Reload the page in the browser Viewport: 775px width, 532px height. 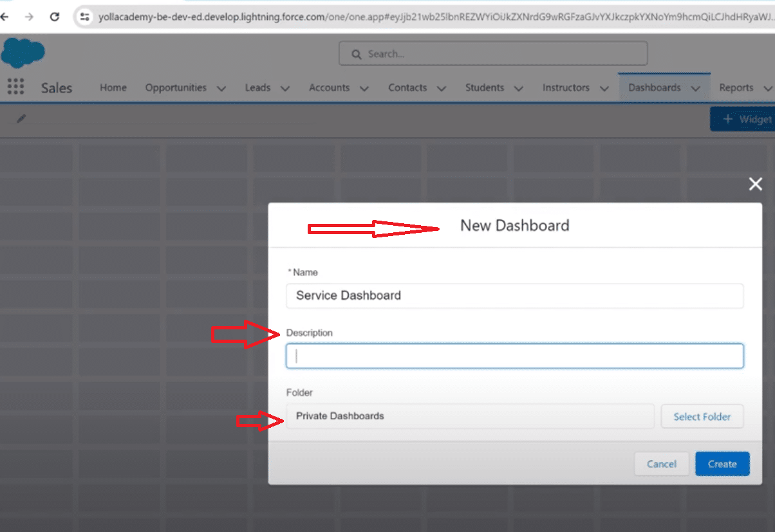coord(55,17)
